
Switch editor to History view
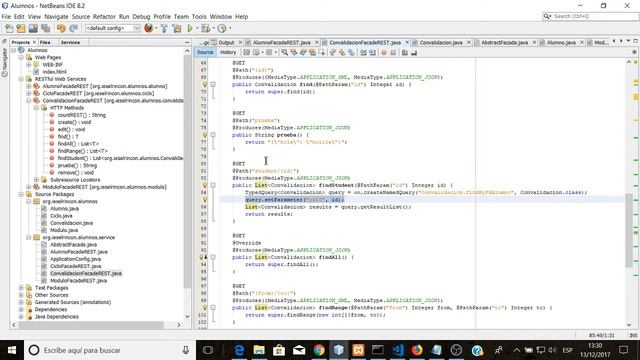(228, 52)
